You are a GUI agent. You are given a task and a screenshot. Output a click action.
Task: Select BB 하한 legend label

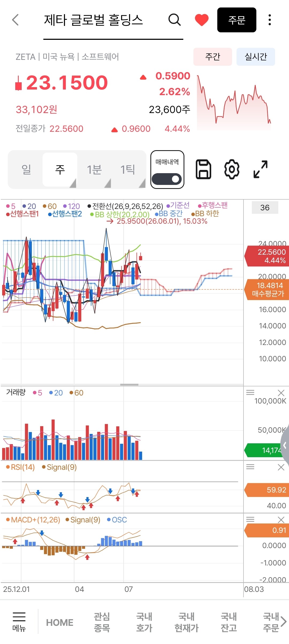coord(205,214)
